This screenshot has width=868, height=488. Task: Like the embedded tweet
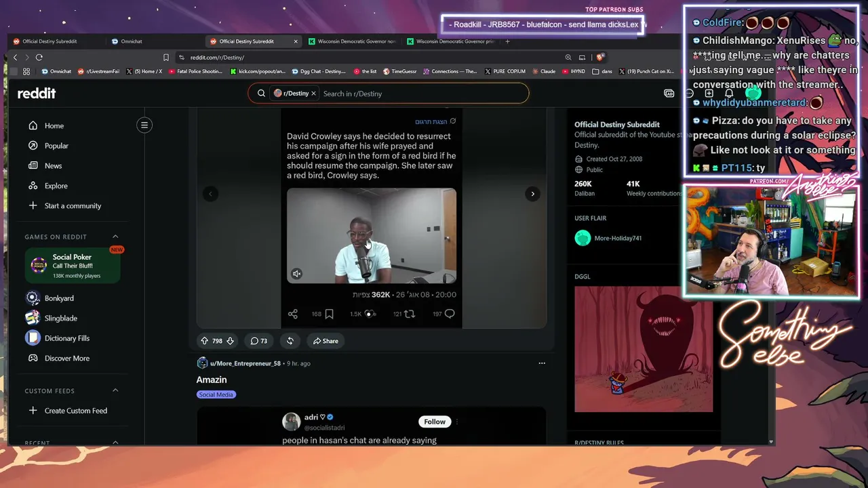(370, 314)
